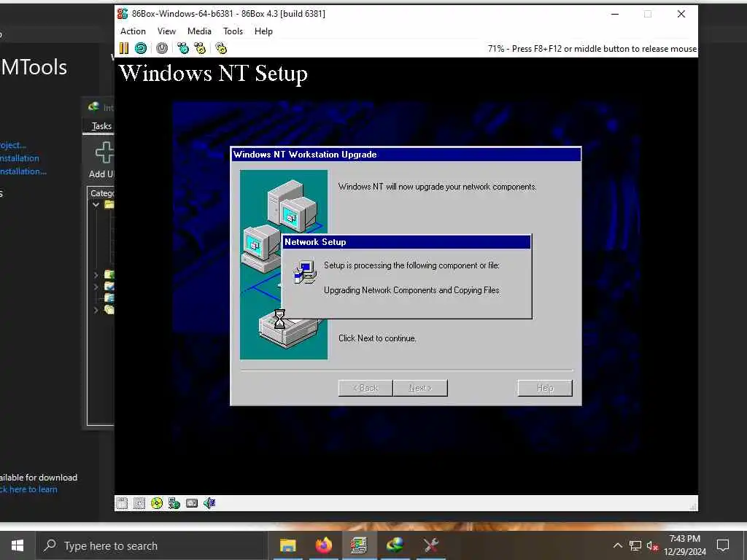Click the Next button in Workstation Upgrade

[420, 388]
